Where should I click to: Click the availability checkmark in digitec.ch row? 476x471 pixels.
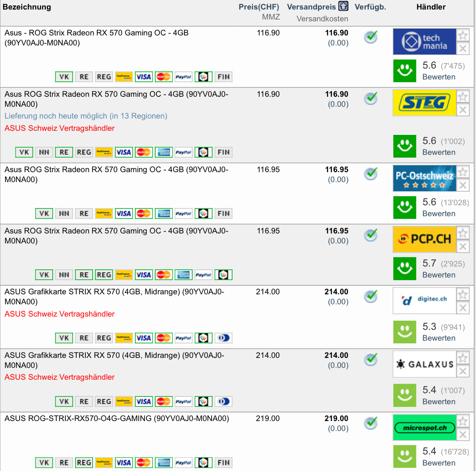click(x=371, y=297)
